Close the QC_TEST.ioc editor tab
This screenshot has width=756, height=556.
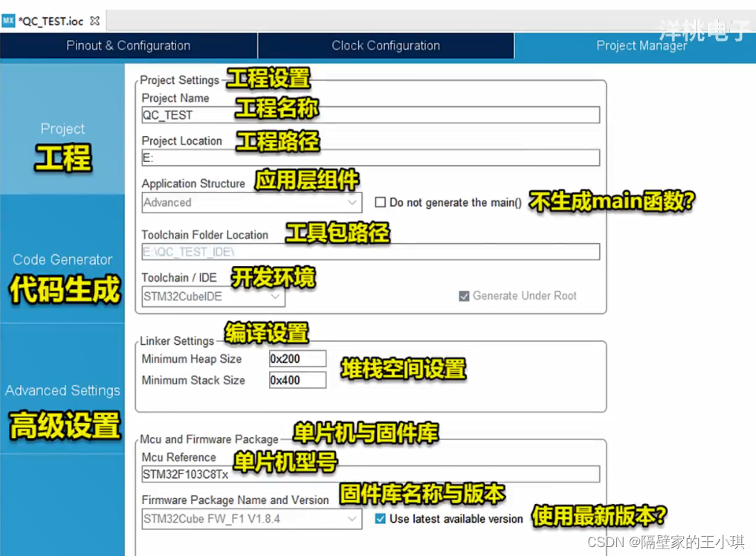tap(95, 21)
